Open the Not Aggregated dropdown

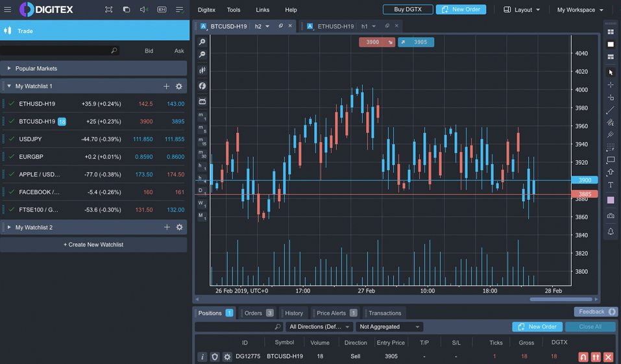(389, 327)
